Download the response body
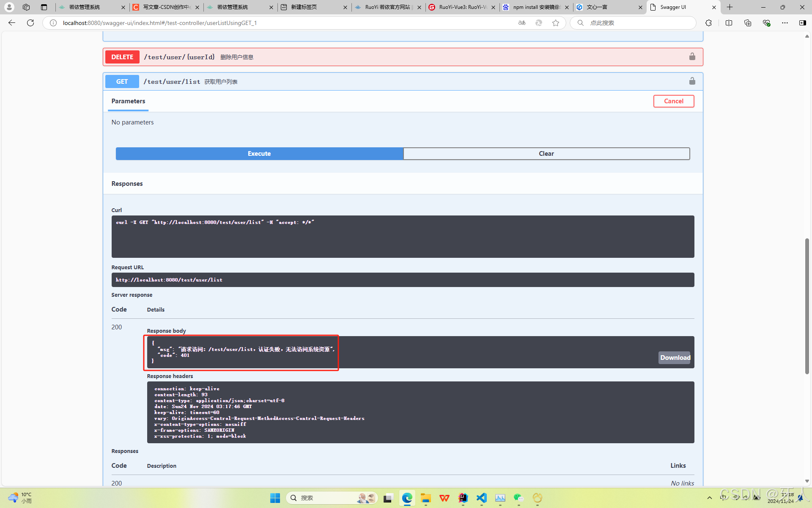Viewport: 812px width, 508px height. coord(675,358)
